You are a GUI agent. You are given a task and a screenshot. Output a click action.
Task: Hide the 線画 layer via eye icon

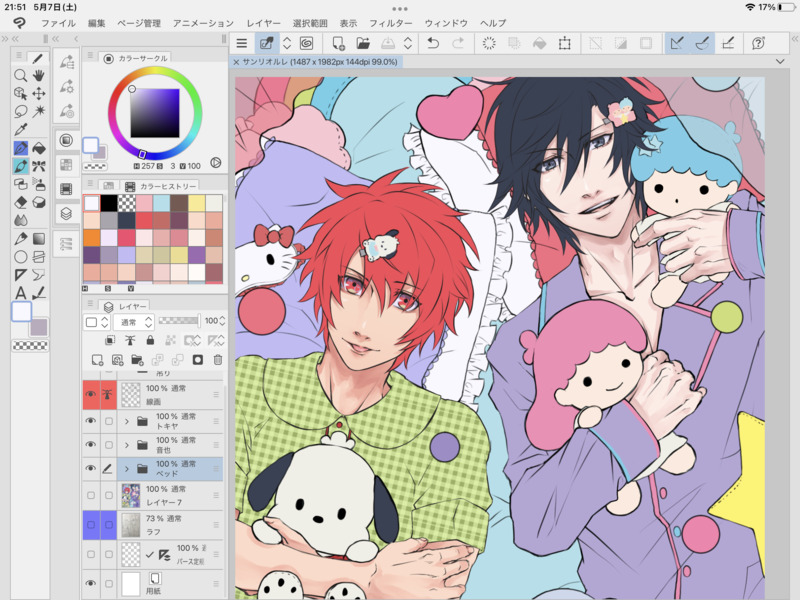(x=91, y=394)
